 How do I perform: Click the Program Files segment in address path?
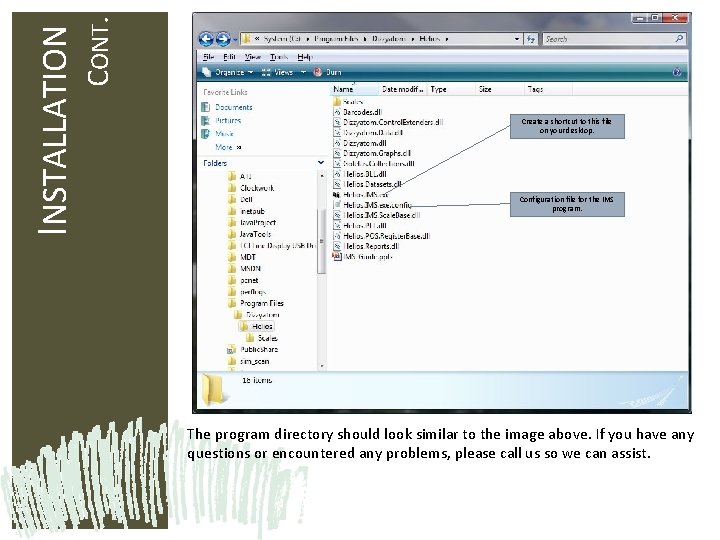point(336,39)
